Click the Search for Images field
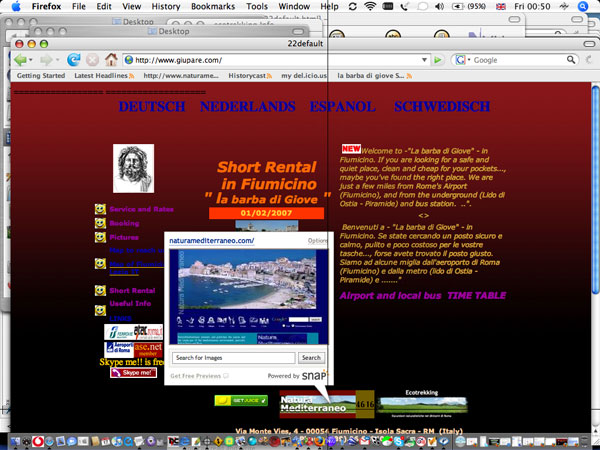The height and width of the screenshot is (450, 600). click(233, 357)
